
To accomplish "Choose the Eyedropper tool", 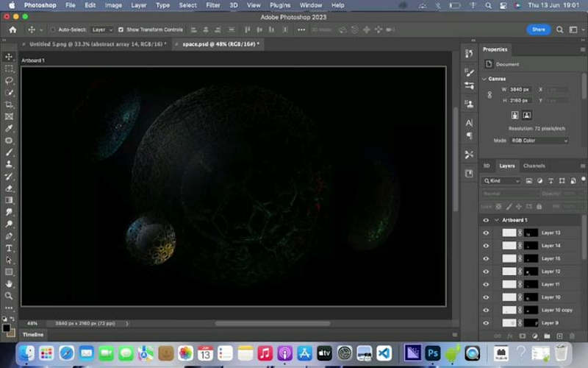I will point(9,128).
